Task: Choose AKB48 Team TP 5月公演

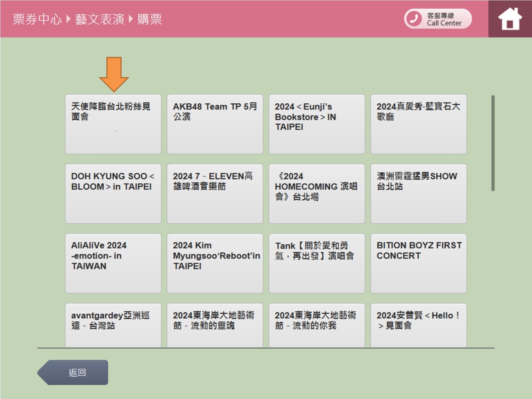Action: 215,124
